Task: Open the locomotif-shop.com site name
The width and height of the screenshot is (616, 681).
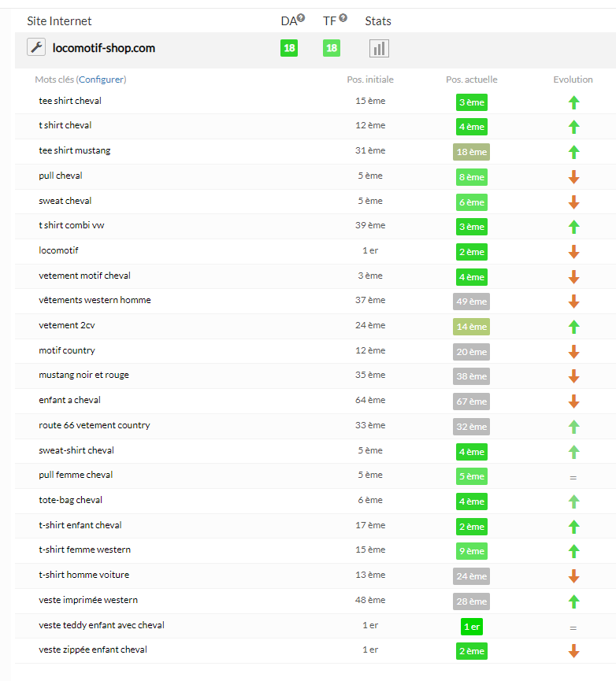Action: (x=104, y=48)
